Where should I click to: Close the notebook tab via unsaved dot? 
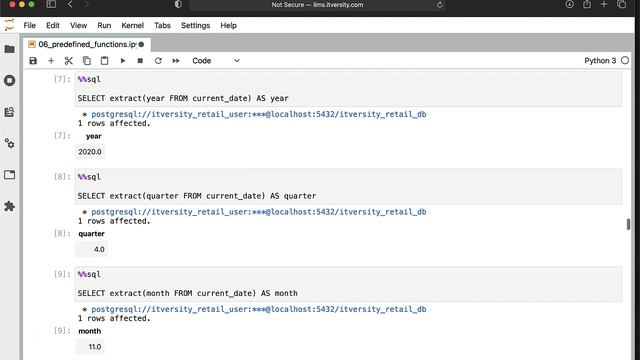pos(142,44)
